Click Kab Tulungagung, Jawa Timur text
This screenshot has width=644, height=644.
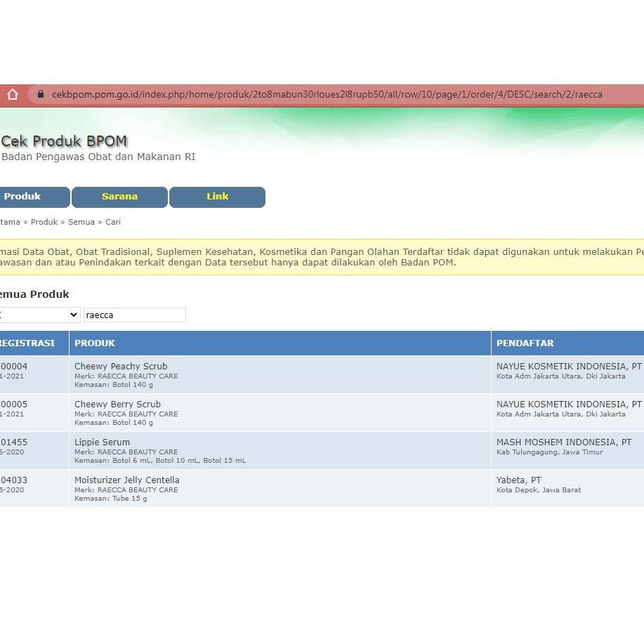click(549, 452)
